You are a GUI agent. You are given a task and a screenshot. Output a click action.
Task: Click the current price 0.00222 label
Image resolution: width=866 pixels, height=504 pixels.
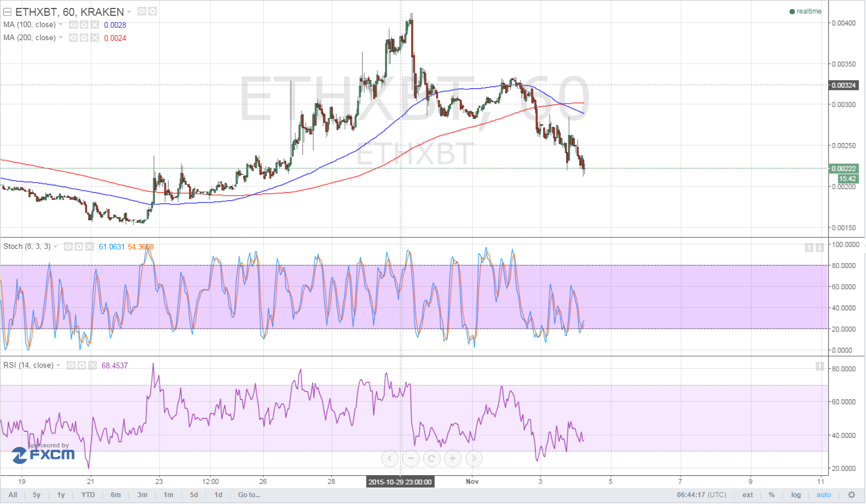click(844, 169)
